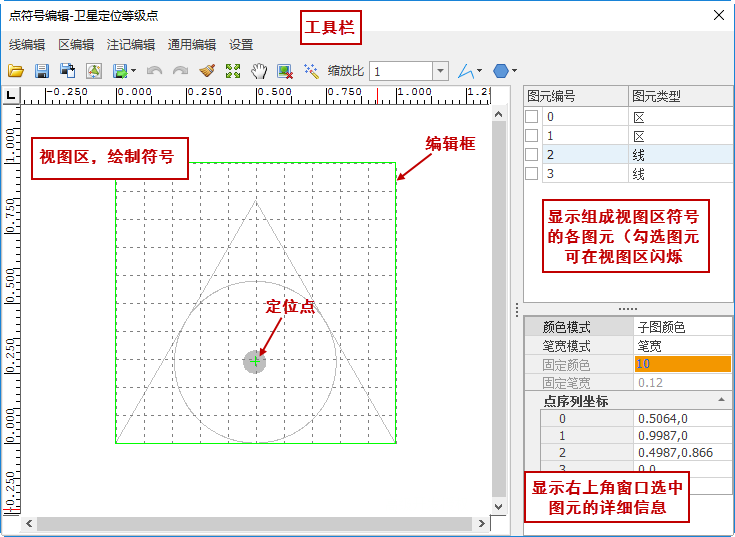Click the open folder icon in toolbar
Screen dimensions: 735x537
point(15,71)
